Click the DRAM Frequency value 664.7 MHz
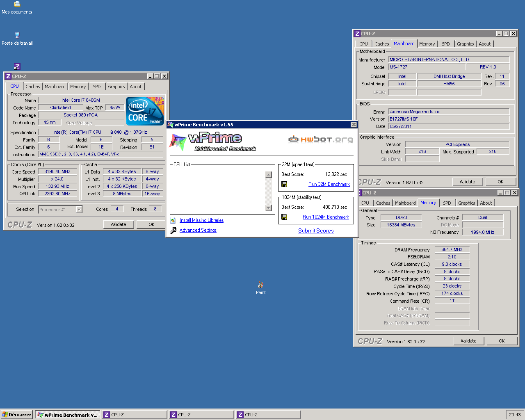This screenshot has width=525, height=420. point(452,249)
